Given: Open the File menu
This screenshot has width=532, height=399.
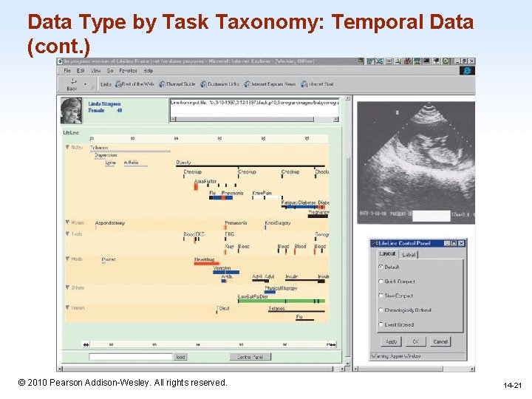Looking at the screenshot, I should pos(67,71).
